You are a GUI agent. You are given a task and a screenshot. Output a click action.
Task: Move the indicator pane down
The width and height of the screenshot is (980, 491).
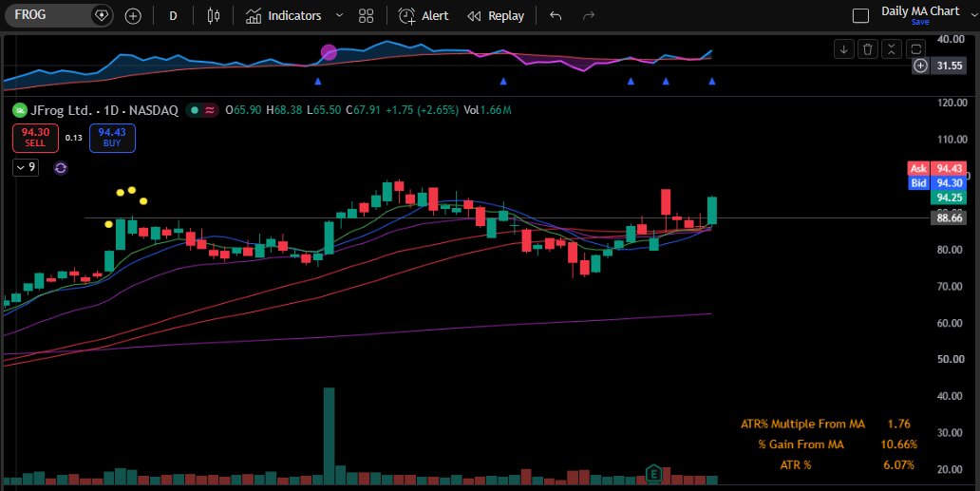844,48
